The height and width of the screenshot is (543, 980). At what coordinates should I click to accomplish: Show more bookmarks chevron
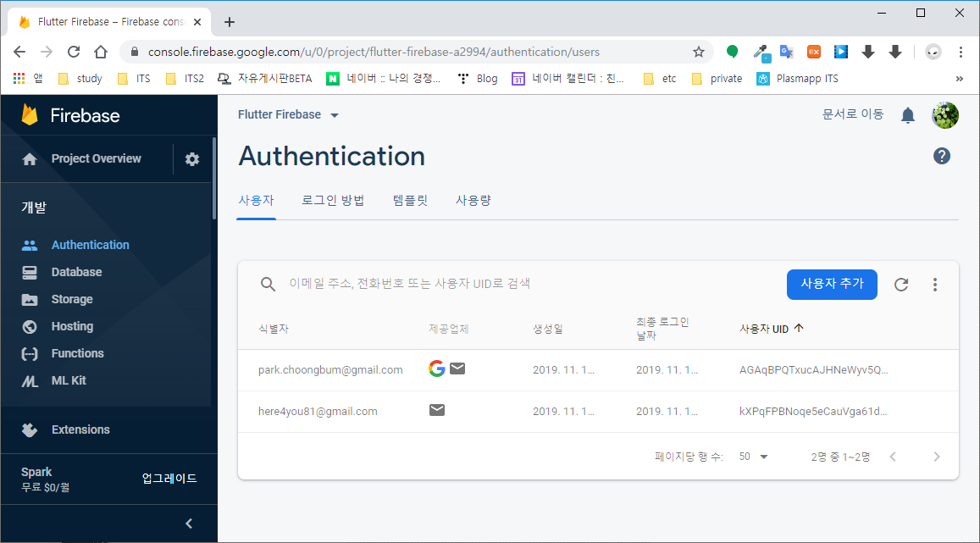tap(960, 78)
